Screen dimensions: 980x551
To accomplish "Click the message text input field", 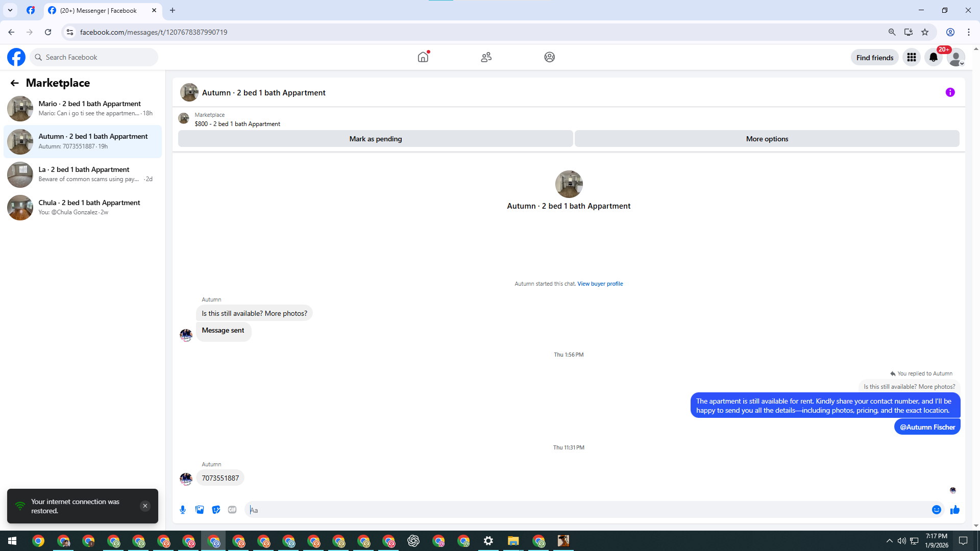I will pos(587,510).
